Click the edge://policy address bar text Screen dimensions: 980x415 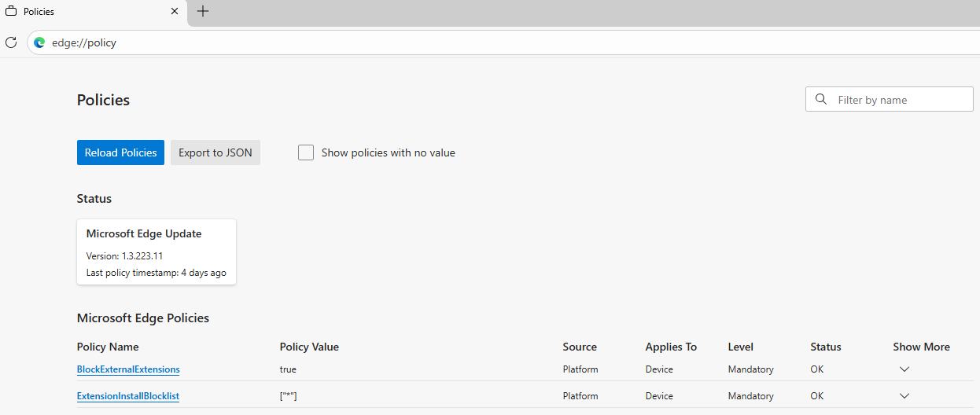(x=84, y=42)
